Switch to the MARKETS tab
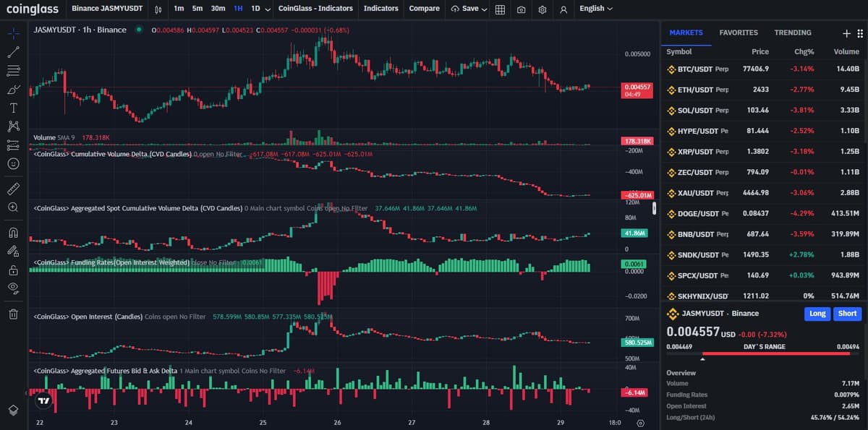 tap(686, 33)
